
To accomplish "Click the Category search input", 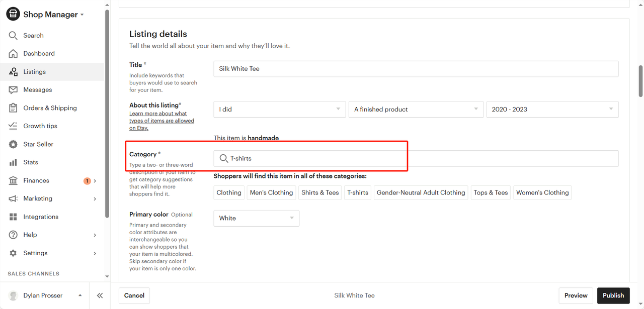I will click(x=416, y=158).
